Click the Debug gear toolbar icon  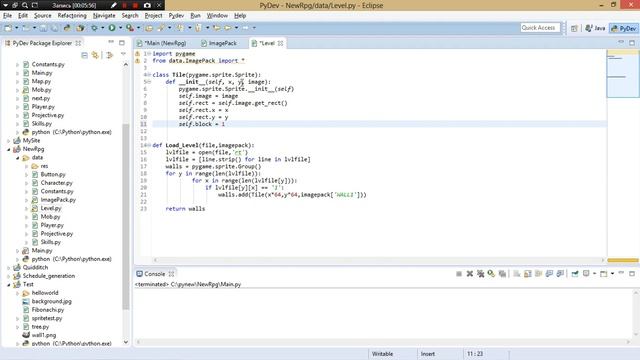[x=94, y=28]
